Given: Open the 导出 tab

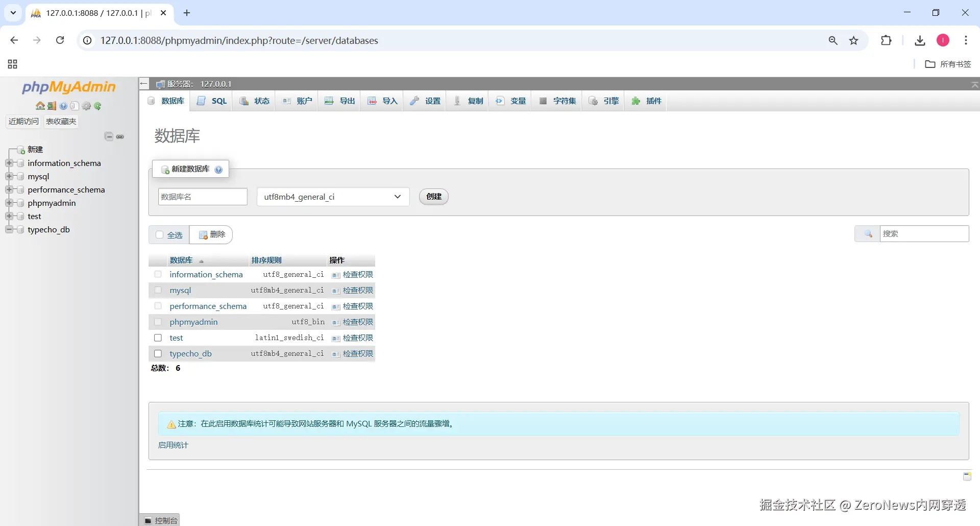Looking at the screenshot, I should [340, 101].
